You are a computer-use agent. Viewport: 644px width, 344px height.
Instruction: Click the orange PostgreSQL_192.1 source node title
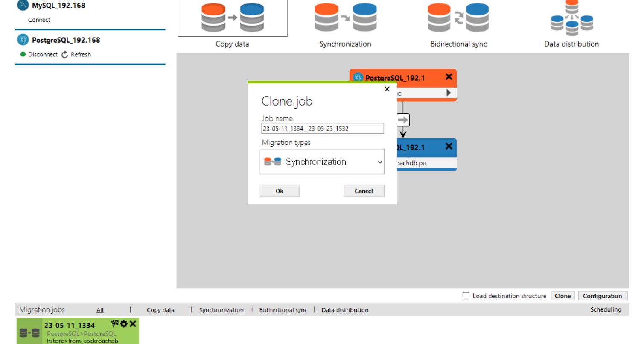coord(395,78)
